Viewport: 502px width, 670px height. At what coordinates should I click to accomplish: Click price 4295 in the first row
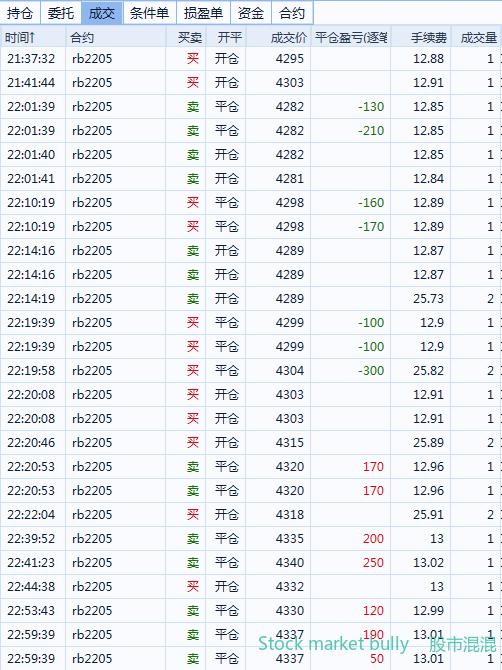290,59
